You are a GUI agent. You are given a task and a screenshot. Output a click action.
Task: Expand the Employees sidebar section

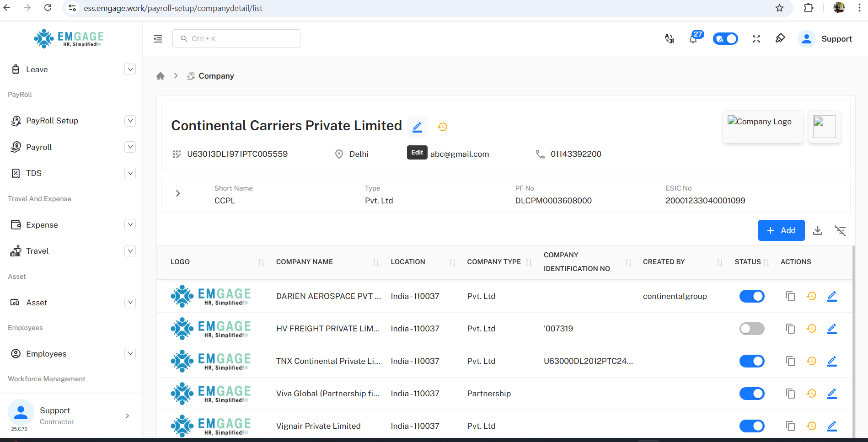130,354
